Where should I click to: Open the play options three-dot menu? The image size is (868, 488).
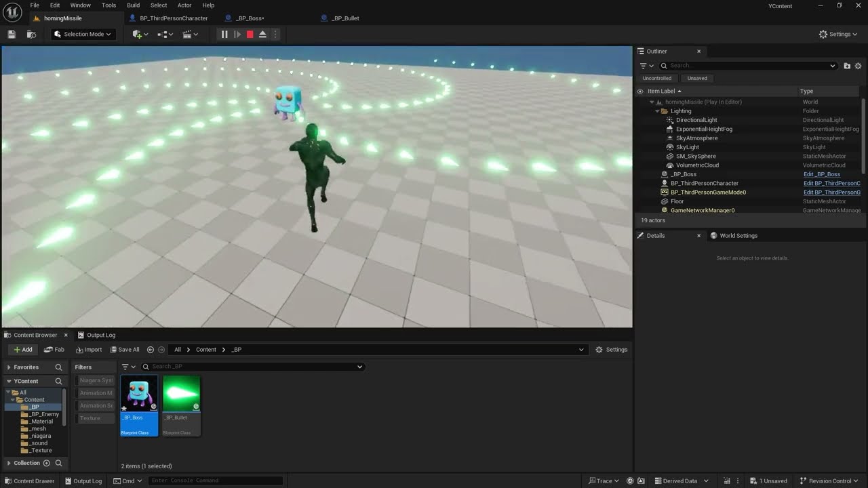coord(275,35)
